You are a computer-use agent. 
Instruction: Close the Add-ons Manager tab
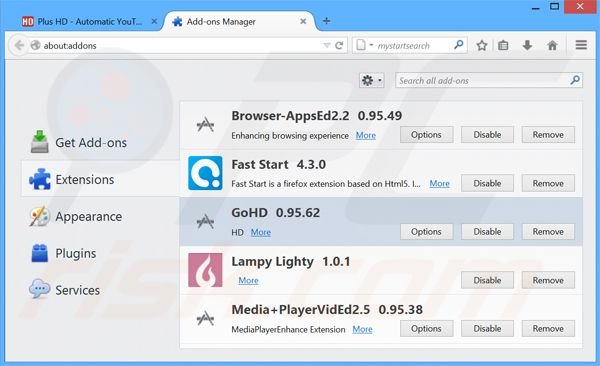pyautogui.click(x=303, y=21)
